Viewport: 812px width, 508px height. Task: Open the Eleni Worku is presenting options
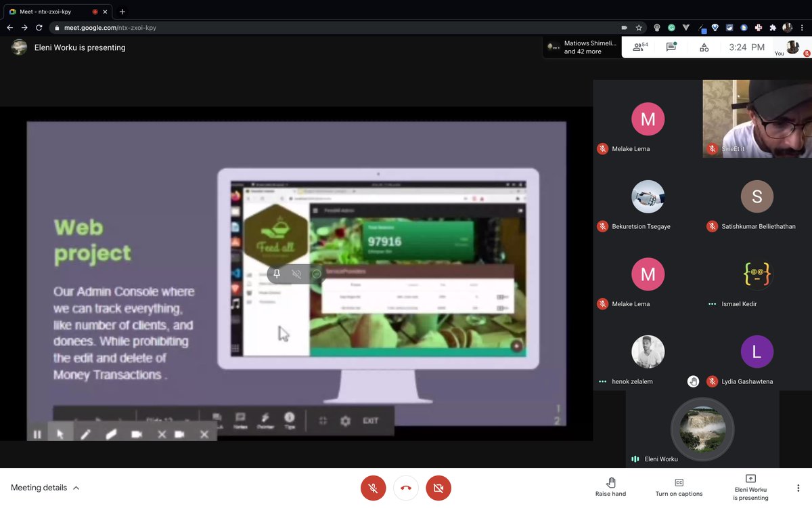point(750,487)
